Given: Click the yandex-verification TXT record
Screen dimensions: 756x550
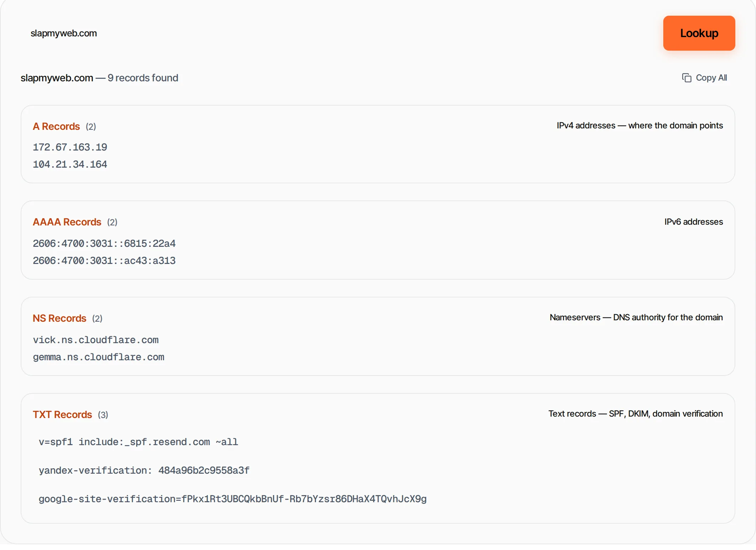Looking at the screenshot, I should click(x=144, y=470).
